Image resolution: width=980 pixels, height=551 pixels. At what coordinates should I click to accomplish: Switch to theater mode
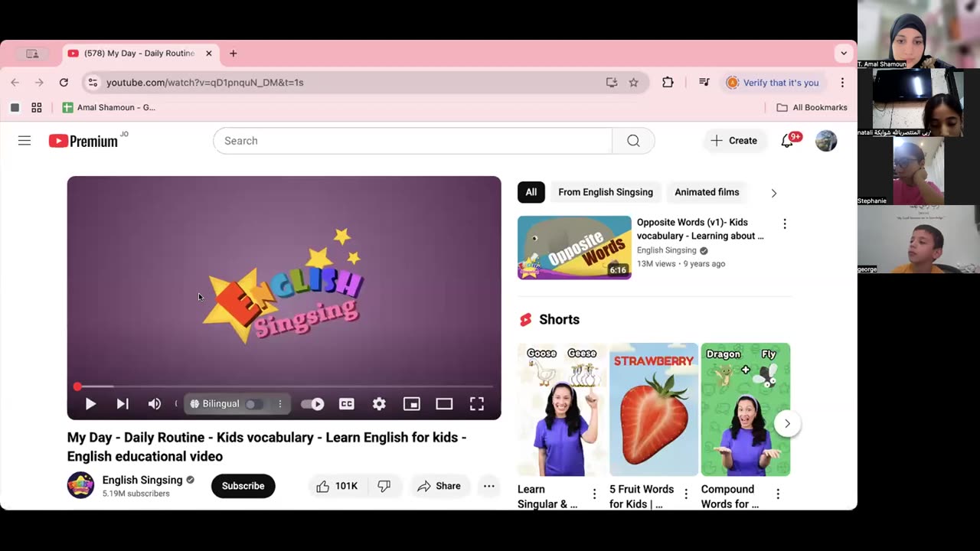coord(444,404)
